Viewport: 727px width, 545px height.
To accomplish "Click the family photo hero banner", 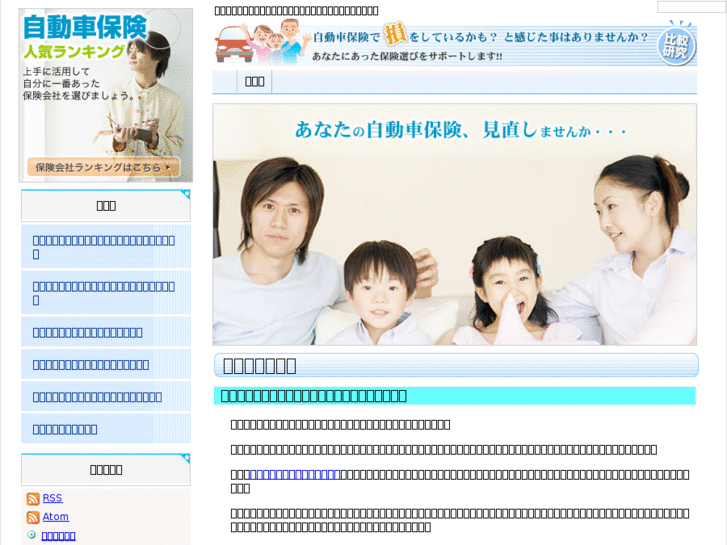I will coord(454,224).
